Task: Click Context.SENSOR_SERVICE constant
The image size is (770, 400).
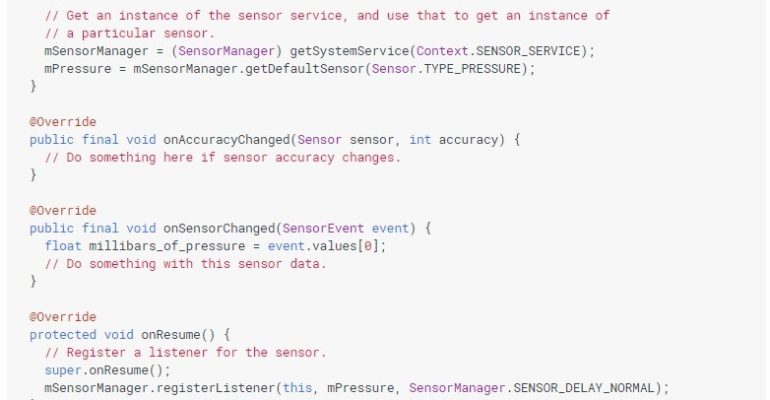Action: pos(498,51)
